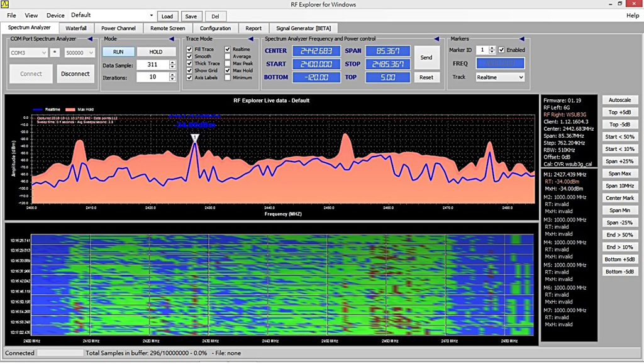Click the Data Sample stepper arrows
Screen dimensions: 644x364
(x=172, y=65)
